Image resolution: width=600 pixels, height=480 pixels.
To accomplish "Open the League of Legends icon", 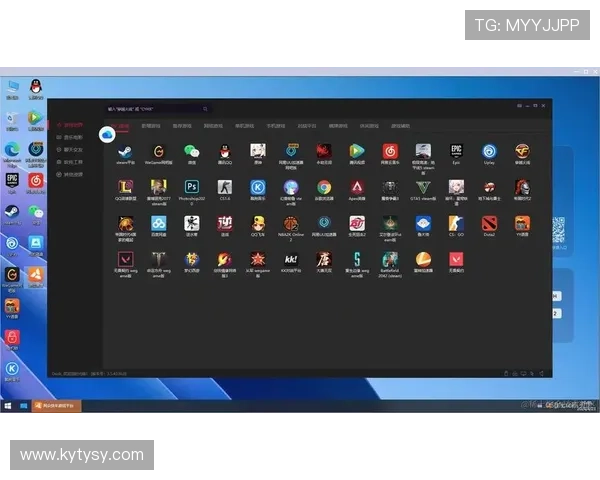I will tap(125, 187).
